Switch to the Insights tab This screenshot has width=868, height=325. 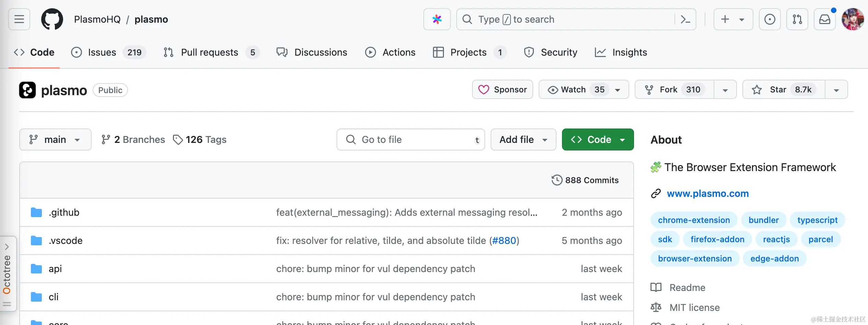coord(621,52)
